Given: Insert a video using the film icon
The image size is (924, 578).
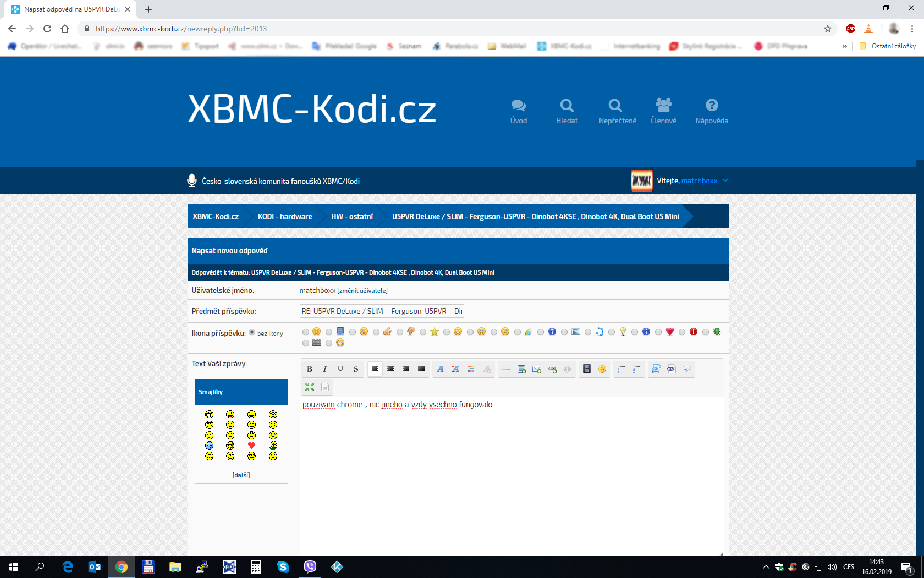Looking at the screenshot, I should pos(587,369).
